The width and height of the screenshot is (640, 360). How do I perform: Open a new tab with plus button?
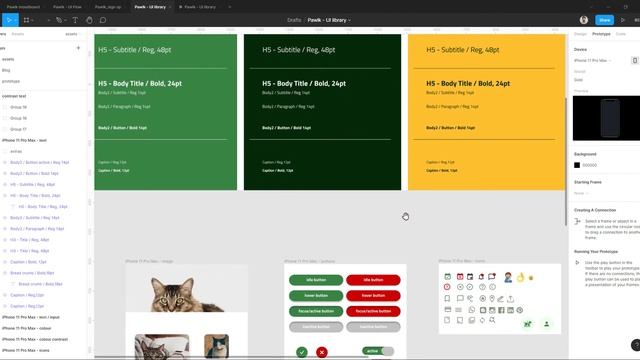pyautogui.click(x=229, y=7)
